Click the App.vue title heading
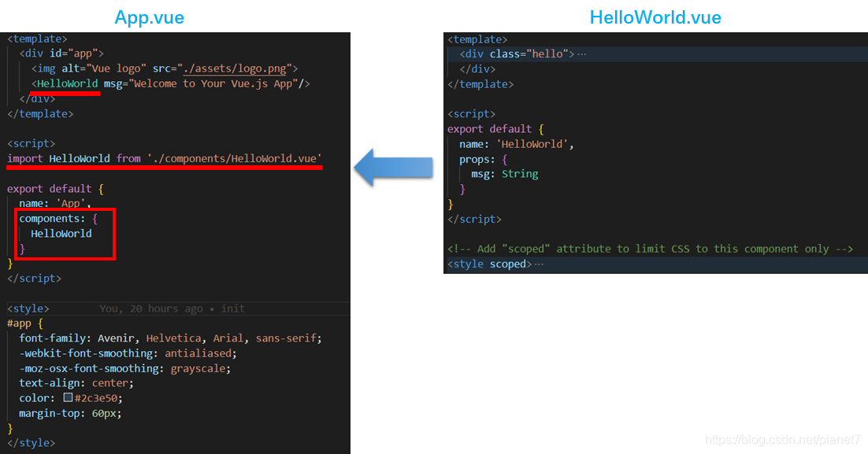 click(150, 17)
